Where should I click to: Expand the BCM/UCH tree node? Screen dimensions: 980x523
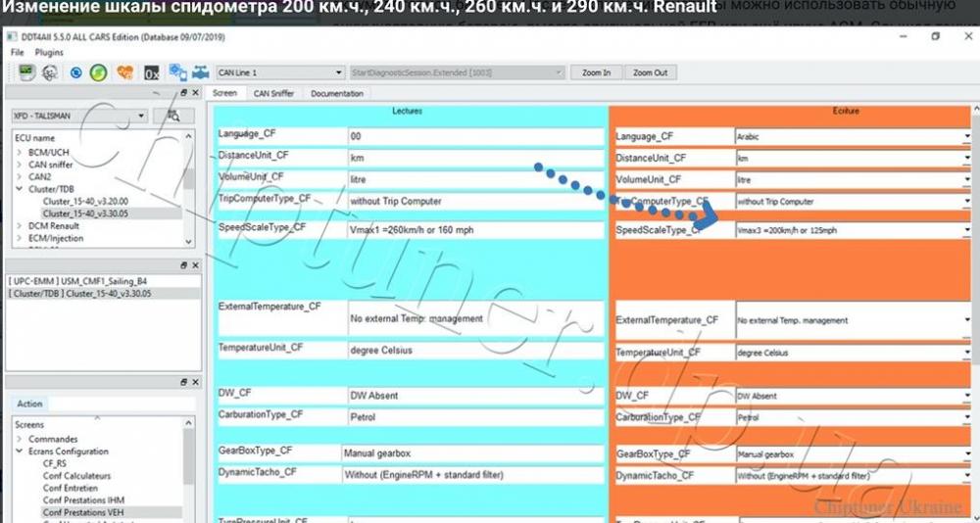tap(19, 153)
